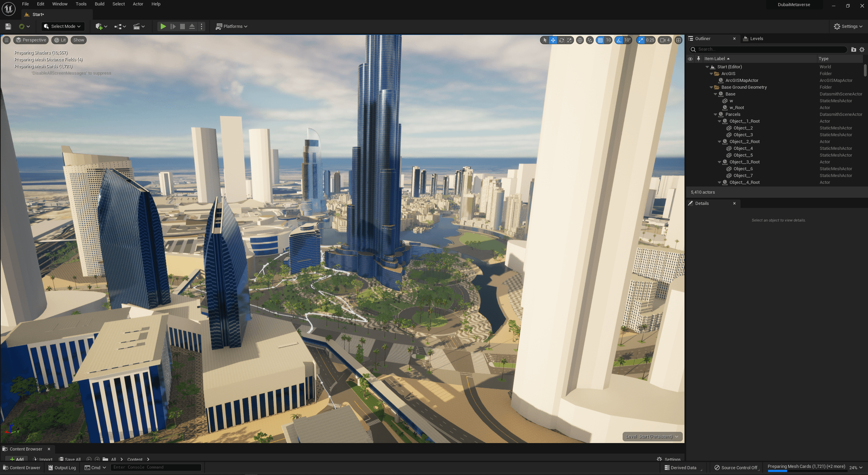Open the Level Start (Persistent) dropdown

click(652, 437)
